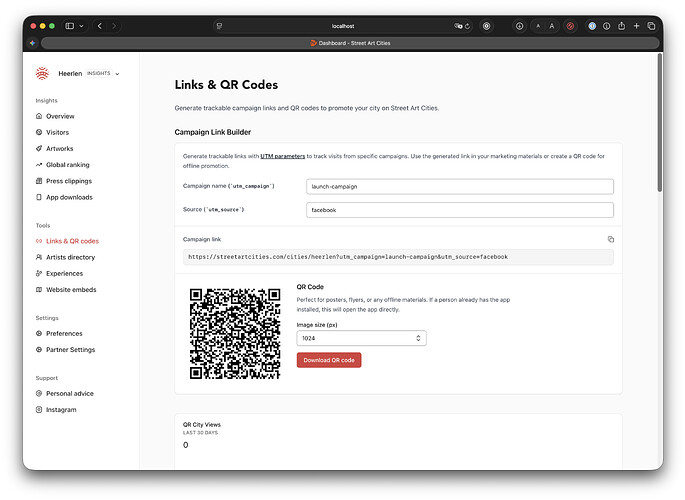Expand Safari sidebar options chevron
The image size is (685, 500).
(83, 25)
